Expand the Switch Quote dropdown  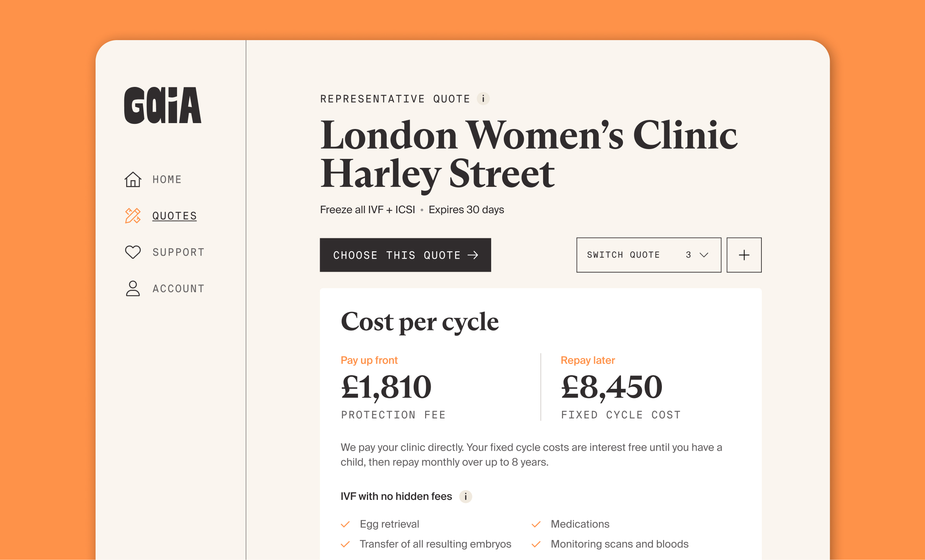[648, 255]
